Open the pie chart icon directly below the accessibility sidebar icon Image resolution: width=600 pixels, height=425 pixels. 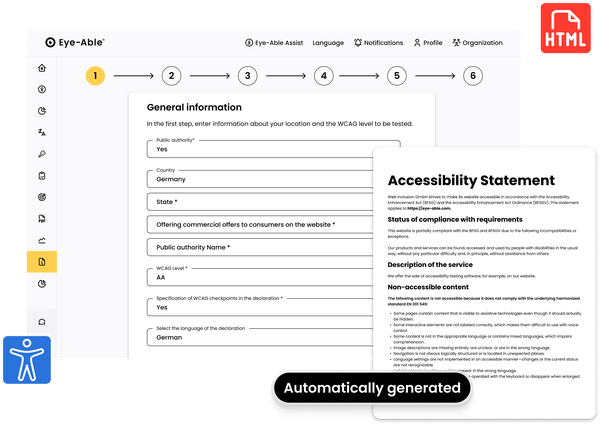(42, 111)
